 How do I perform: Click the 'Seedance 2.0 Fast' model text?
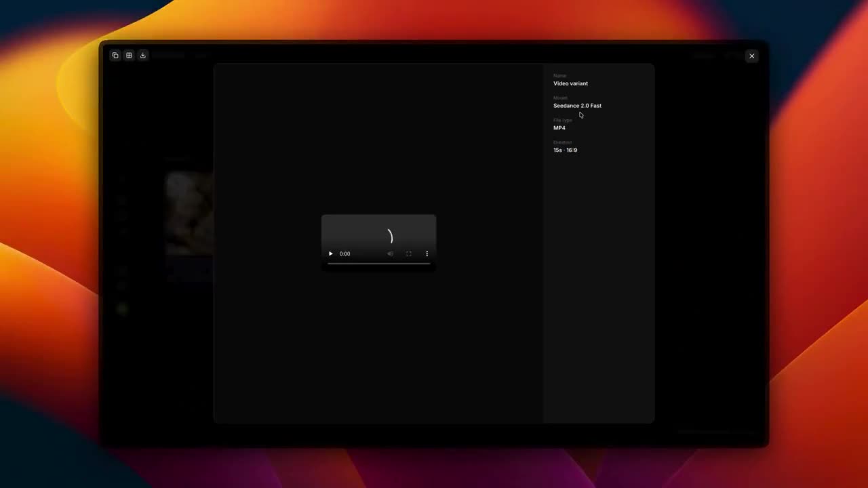577,106
